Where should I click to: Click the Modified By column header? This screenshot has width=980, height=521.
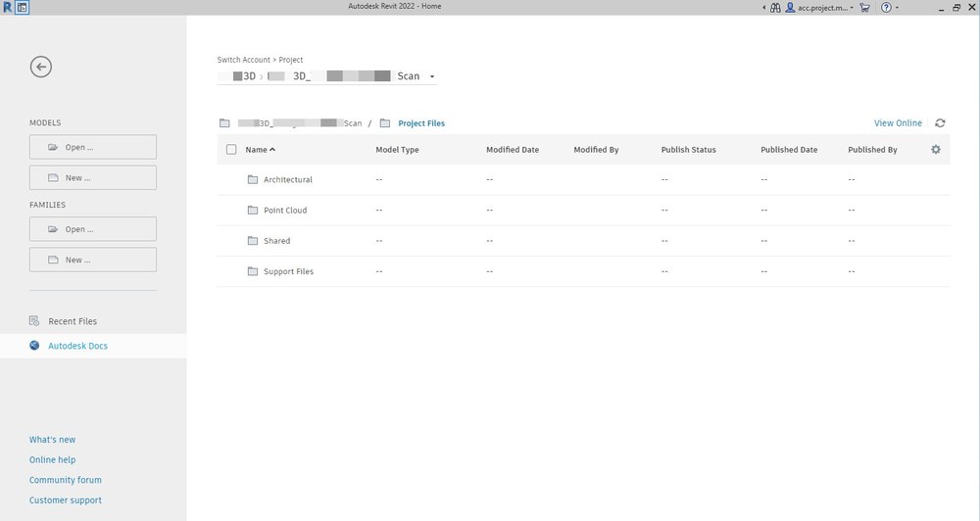(596, 149)
